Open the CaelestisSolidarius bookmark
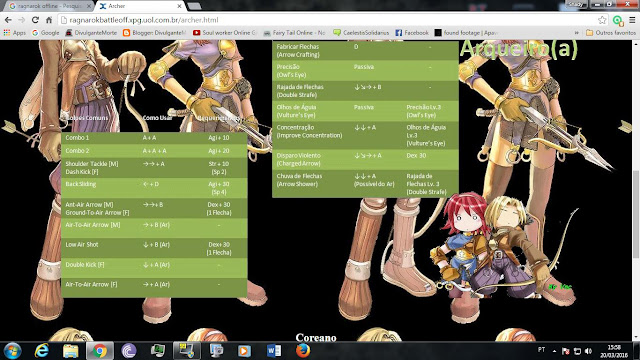640x360 pixels. click(x=361, y=33)
